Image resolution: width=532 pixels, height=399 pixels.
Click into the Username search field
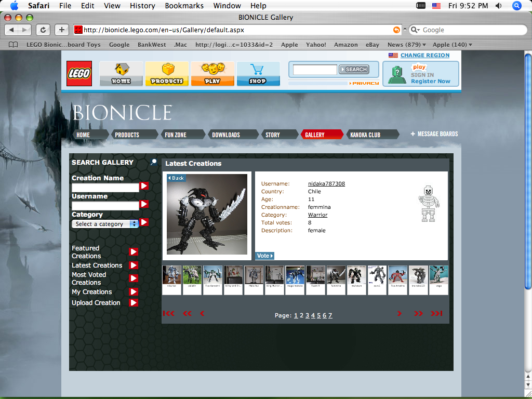point(105,205)
